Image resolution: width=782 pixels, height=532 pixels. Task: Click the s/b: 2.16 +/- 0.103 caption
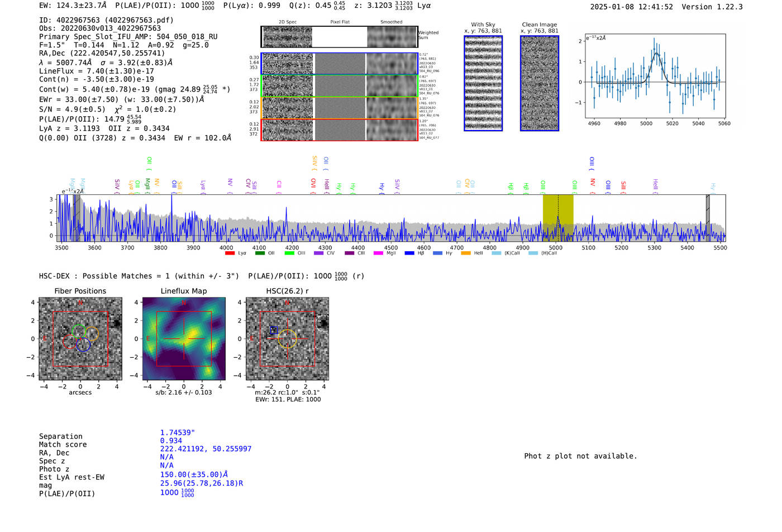pos(184,392)
